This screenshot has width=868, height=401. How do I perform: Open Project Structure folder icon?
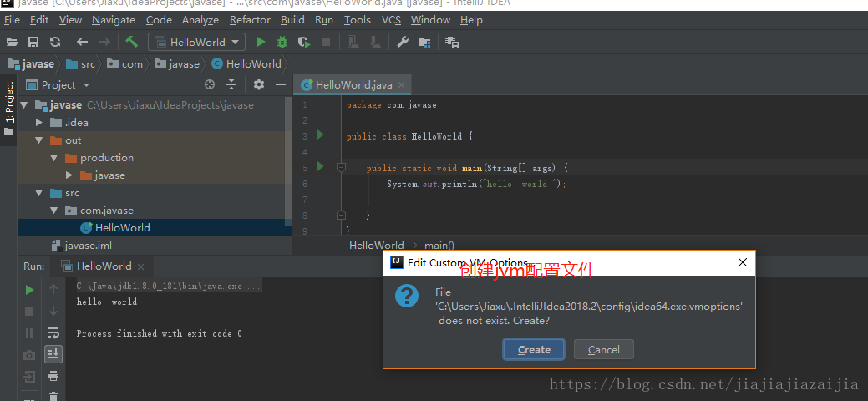(x=424, y=42)
